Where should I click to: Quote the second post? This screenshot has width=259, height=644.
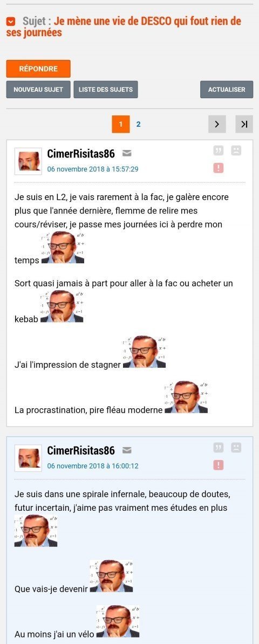click(219, 448)
